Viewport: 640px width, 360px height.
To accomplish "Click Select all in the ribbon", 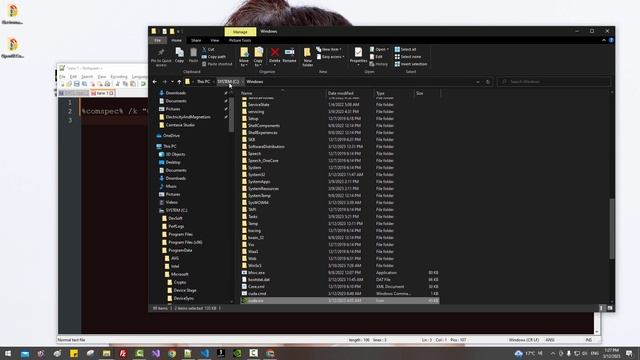I will pos(405,49).
